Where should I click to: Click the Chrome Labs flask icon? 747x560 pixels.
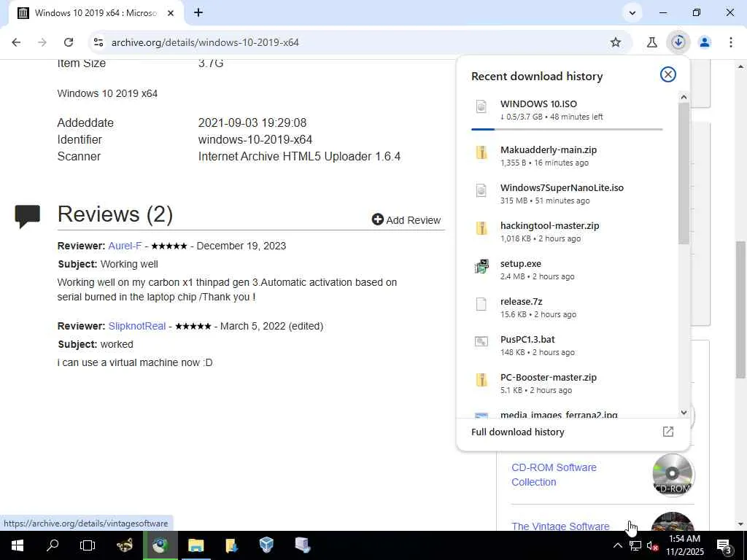[x=651, y=42]
